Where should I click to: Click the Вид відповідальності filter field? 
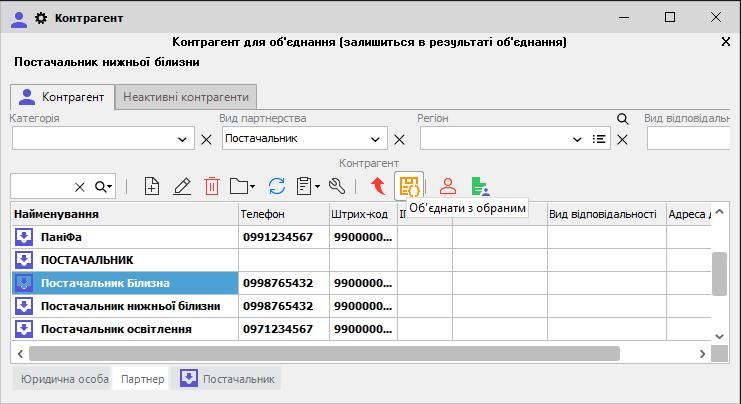point(688,139)
